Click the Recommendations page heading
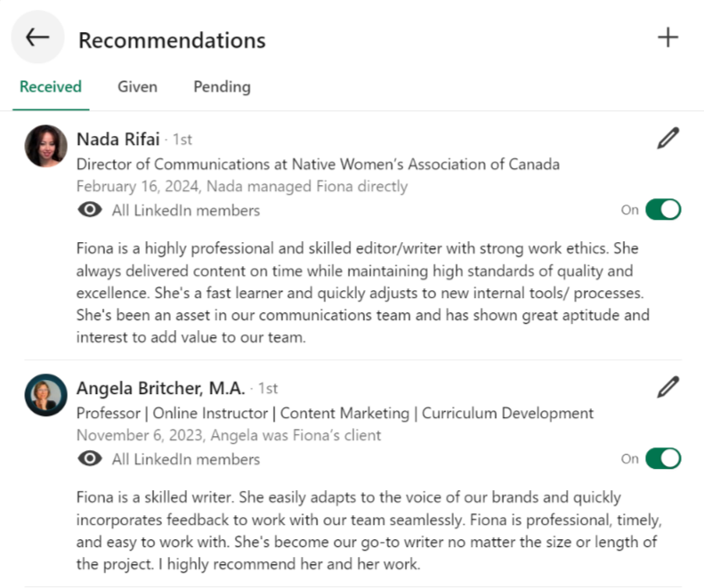 [172, 40]
